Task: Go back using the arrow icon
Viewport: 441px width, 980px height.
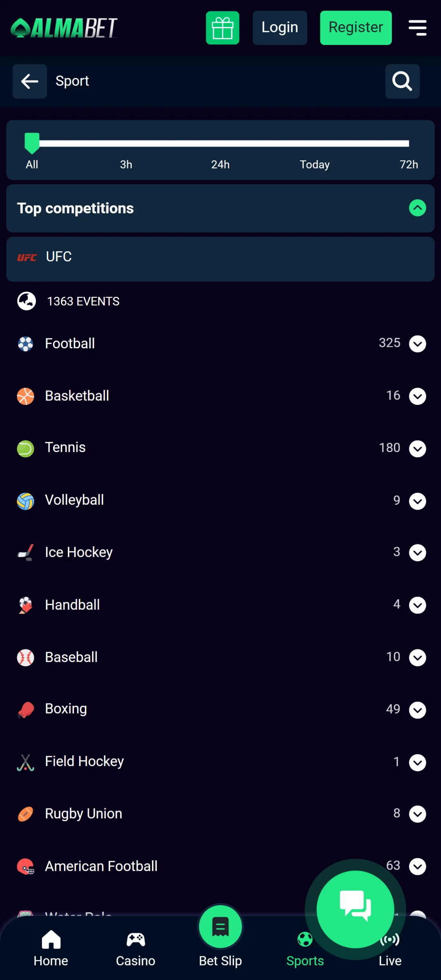Action: pyautogui.click(x=30, y=81)
